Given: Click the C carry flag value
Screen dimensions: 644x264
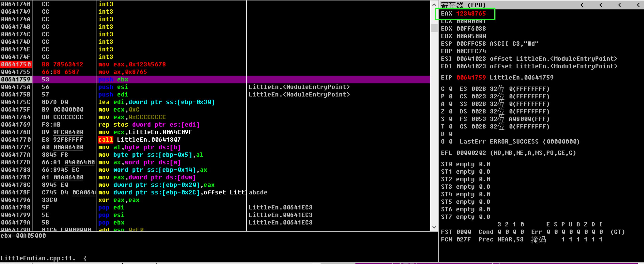Looking at the screenshot, I should click(451, 88).
